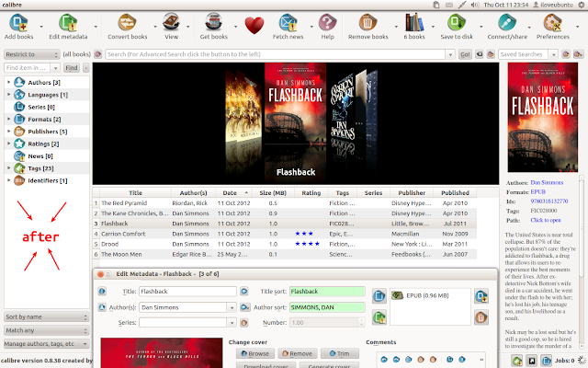Open the Add books dropdown arrow

point(41,27)
